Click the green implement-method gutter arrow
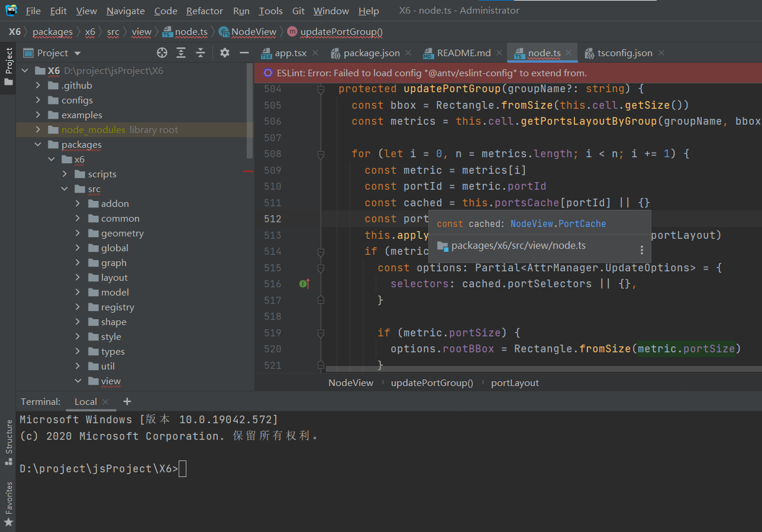The image size is (762, 532). click(304, 284)
